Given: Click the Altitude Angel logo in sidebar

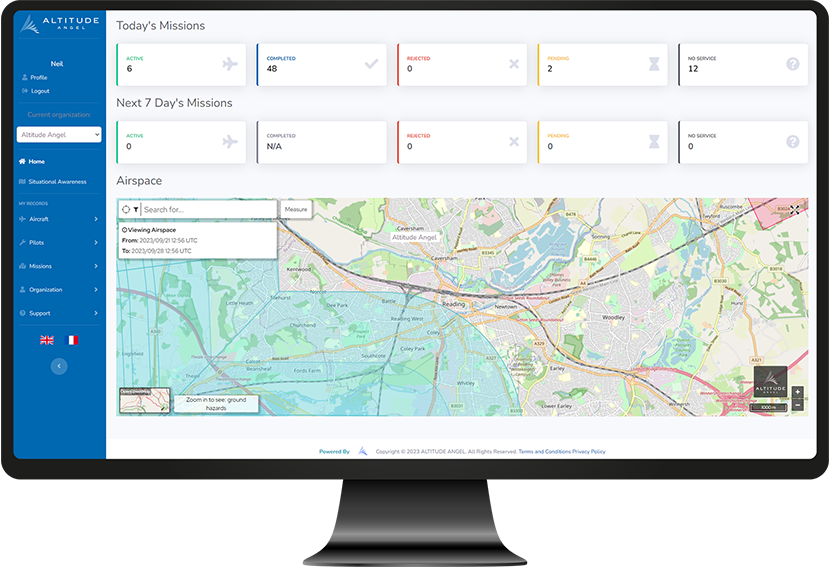Looking at the screenshot, I should pyautogui.click(x=59, y=24).
